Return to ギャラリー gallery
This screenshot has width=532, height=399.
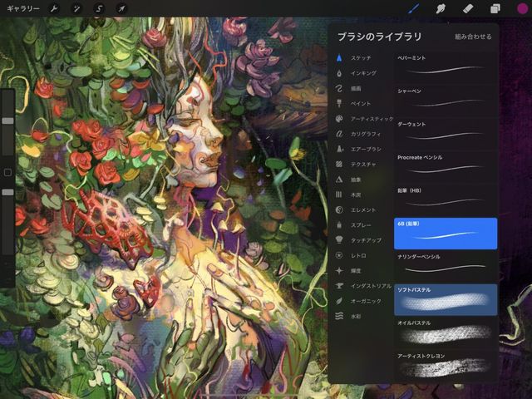[23, 8]
